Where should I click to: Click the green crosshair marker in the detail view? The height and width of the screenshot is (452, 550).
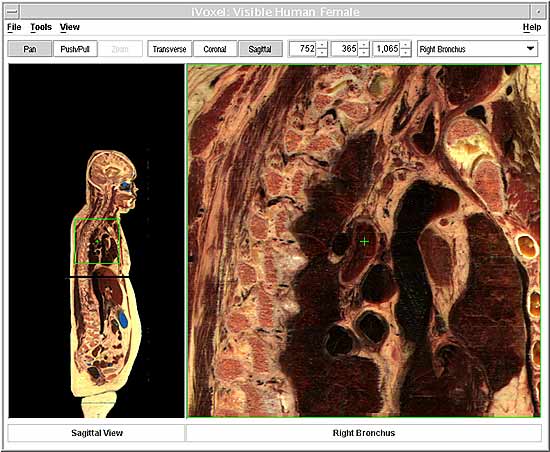(364, 241)
